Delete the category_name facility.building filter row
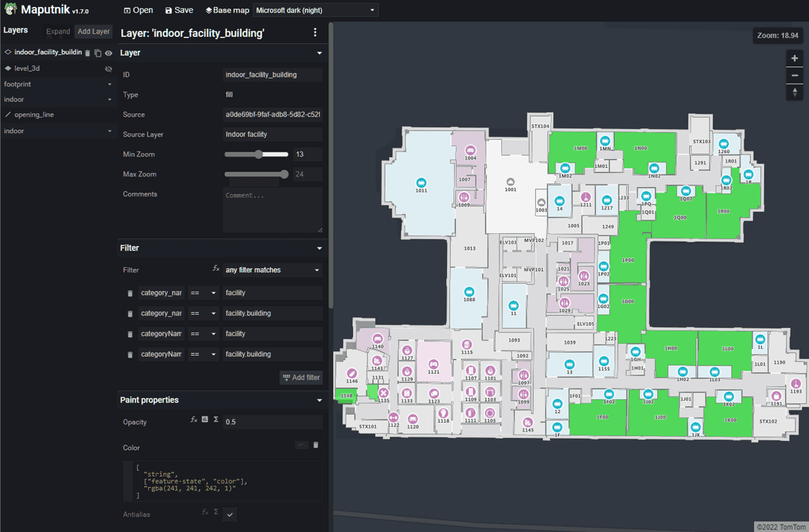Viewport: 809px width, 532px height. 130,313
